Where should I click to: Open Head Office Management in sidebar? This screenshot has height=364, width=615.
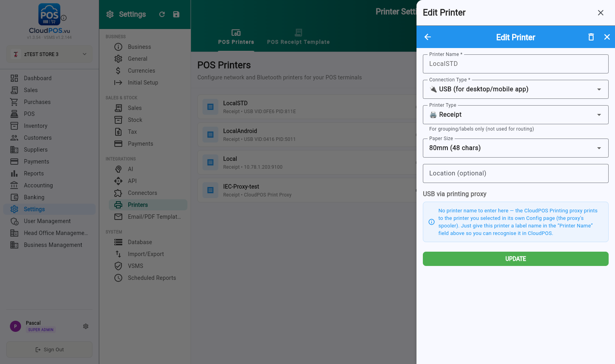(49, 233)
